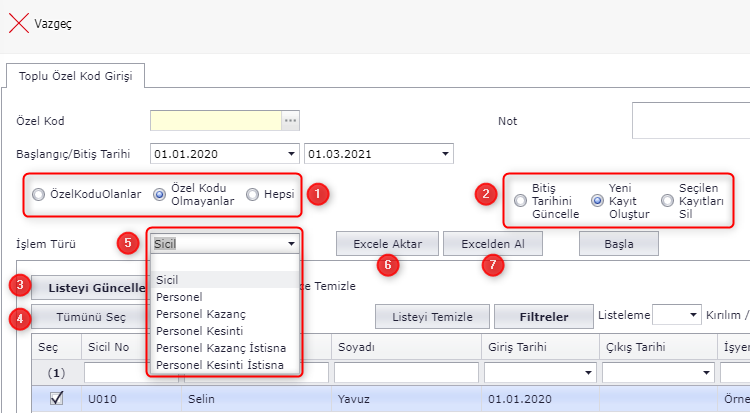Open the end date 01.03.2021 dropdown
This screenshot has width=750, height=413.
[x=443, y=154]
